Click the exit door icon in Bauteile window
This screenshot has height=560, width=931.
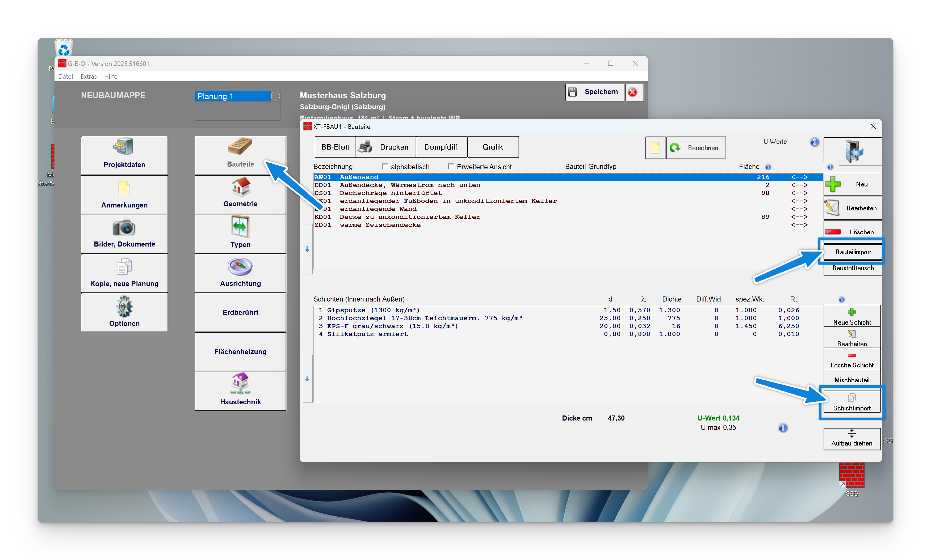[853, 151]
